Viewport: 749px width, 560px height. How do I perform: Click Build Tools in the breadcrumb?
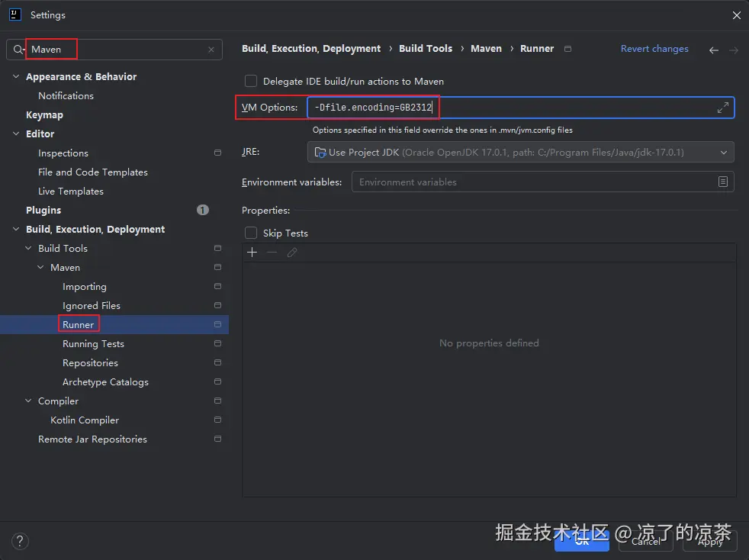[426, 49]
